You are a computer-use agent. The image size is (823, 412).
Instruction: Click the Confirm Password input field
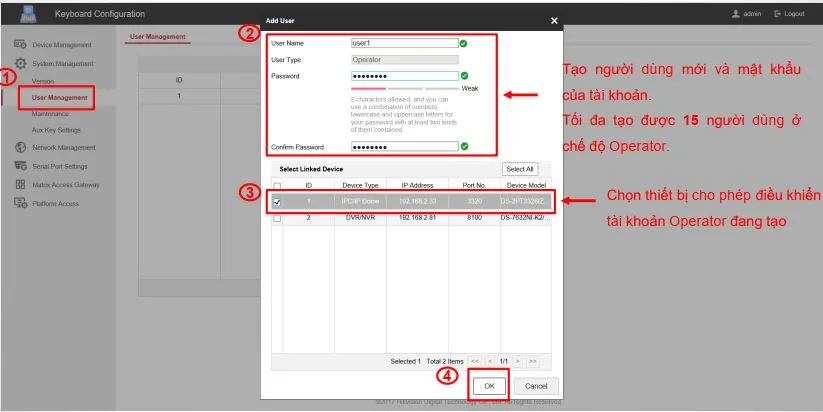click(404, 147)
